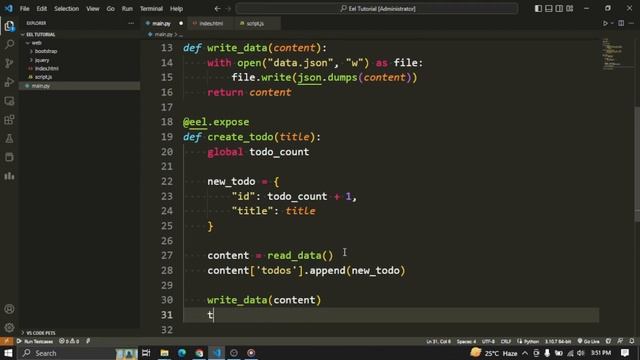640x360 pixels.
Task: Open Ln 31, Col 6 go-to-line
Action: click(x=438, y=341)
